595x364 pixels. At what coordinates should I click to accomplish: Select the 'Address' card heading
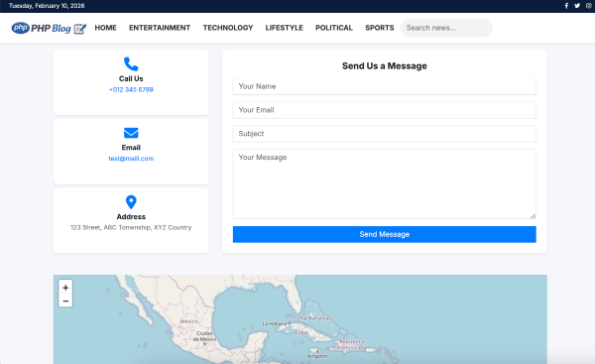tap(131, 217)
